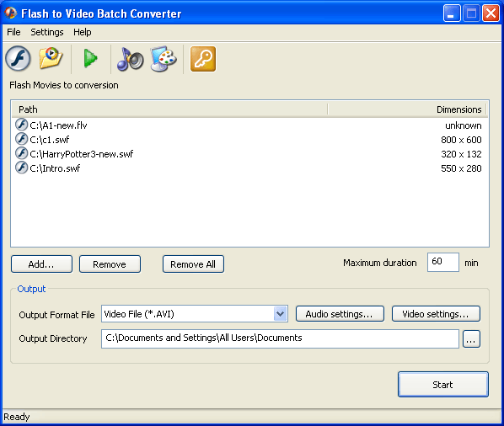
Task: Expand the Output Format File dropdown arrow
Action: pyautogui.click(x=281, y=314)
